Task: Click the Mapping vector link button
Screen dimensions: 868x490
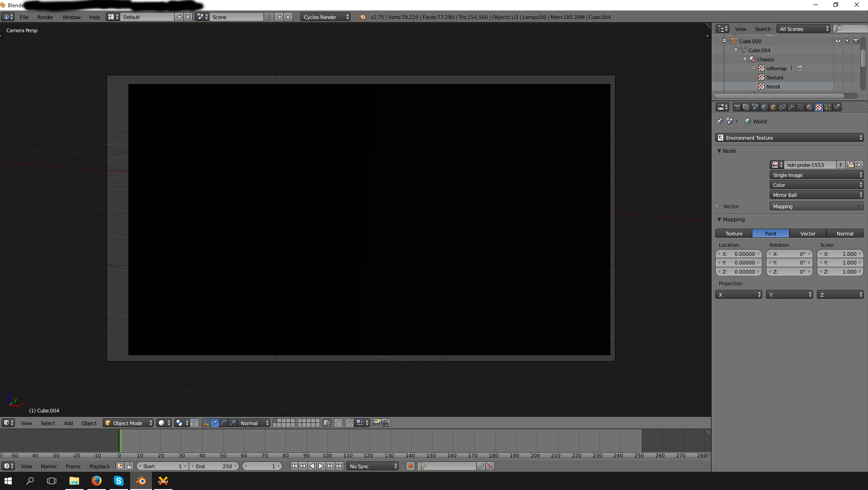Action: (816, 206)
